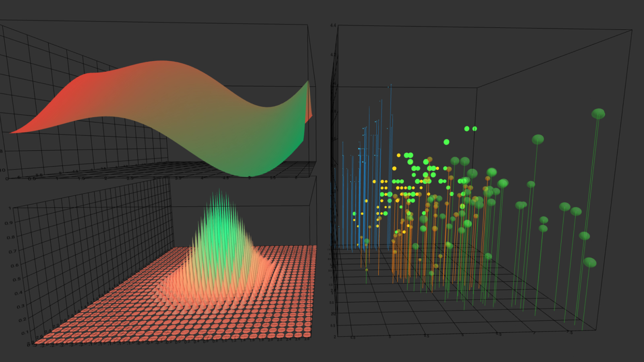This screenshot has width=644, height=362.
Task: Click the 0.2 tick label on cone plot
Action: click(x=23, y=320)
